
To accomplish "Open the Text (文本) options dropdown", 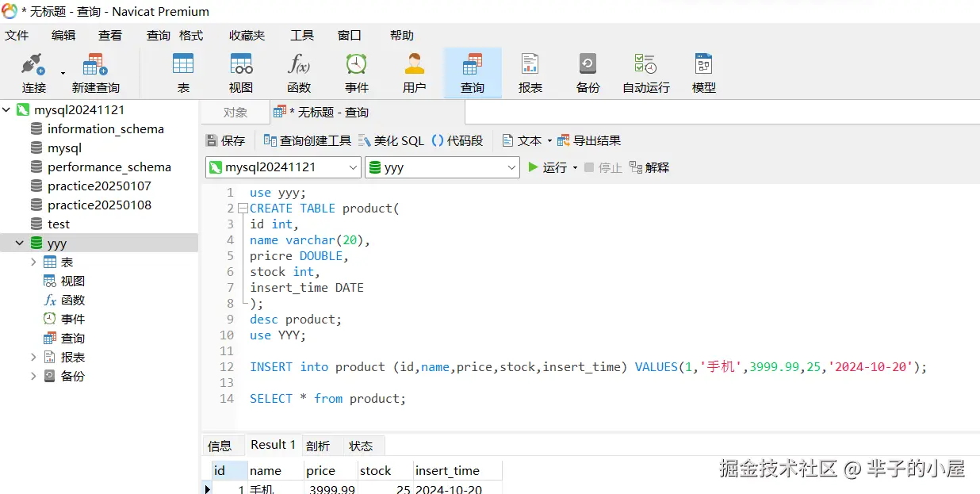I will 527,140.
